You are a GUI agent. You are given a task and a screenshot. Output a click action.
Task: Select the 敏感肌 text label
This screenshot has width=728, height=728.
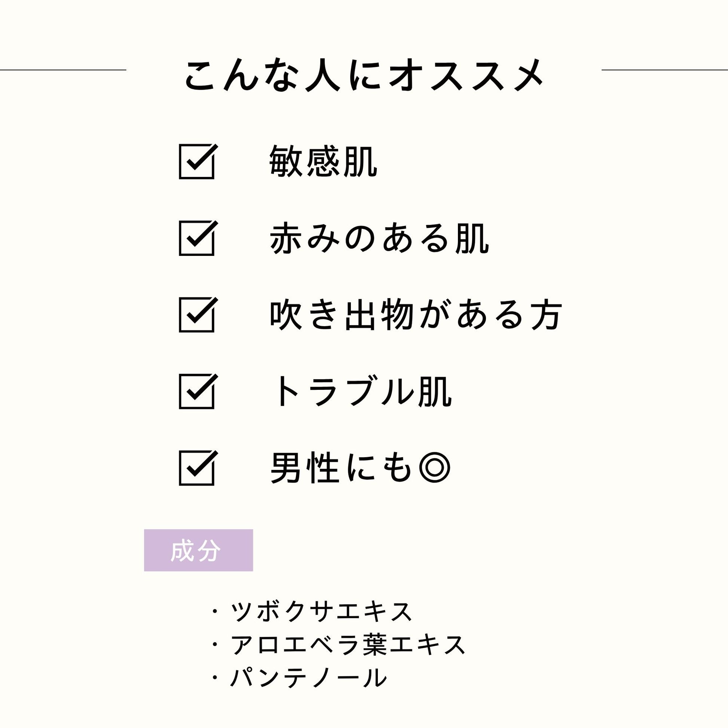tap(323, 162)
